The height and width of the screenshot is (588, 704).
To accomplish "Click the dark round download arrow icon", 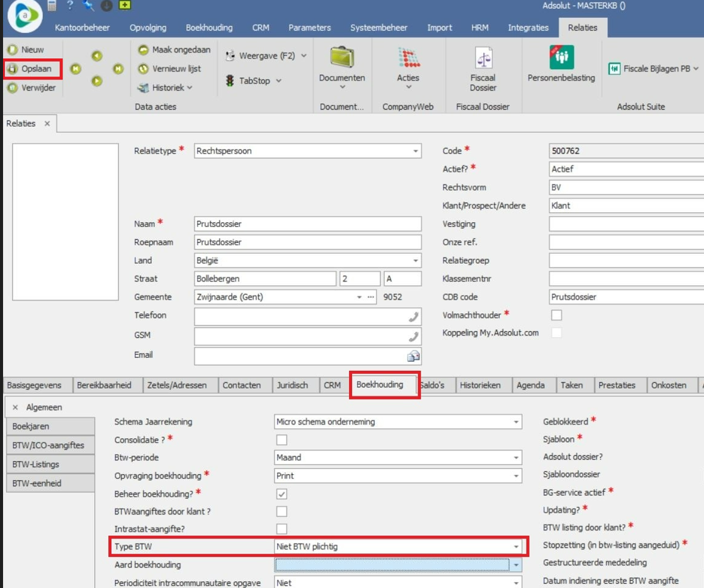I will point(107,6).
